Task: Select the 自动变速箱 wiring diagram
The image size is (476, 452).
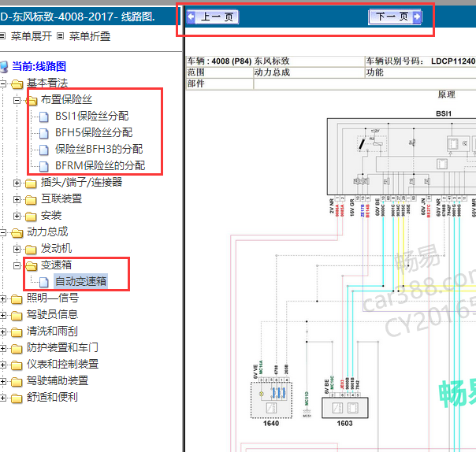Action: [80, 281]
